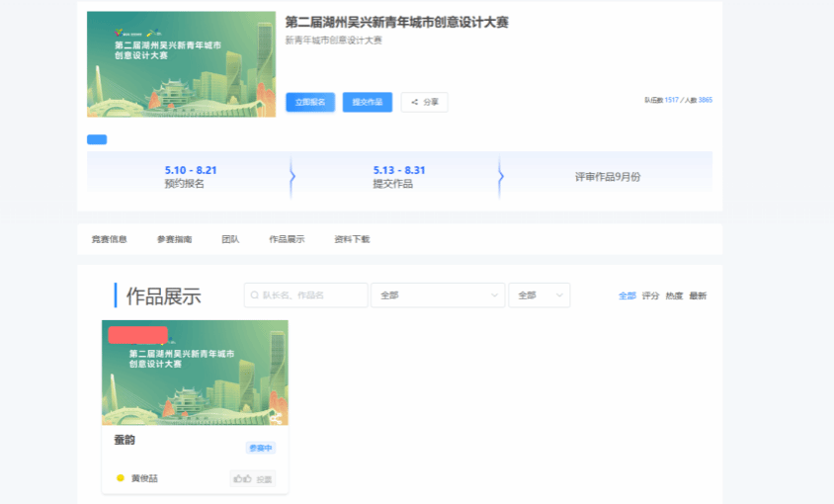Screen dimensions: 834x504
Task: Open the 资料下载 tab
Action: click(352, 239)
